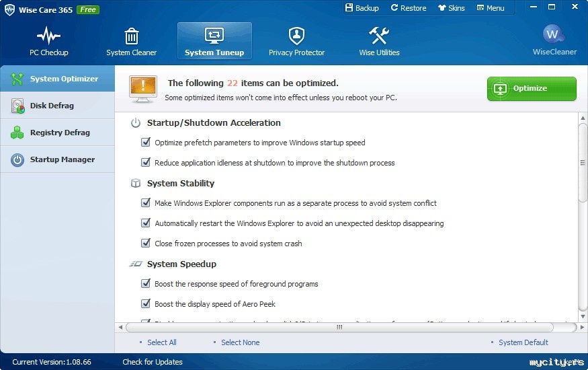
Task: Click the horizontal scrollbar left arrow
Action: point(120,327)
